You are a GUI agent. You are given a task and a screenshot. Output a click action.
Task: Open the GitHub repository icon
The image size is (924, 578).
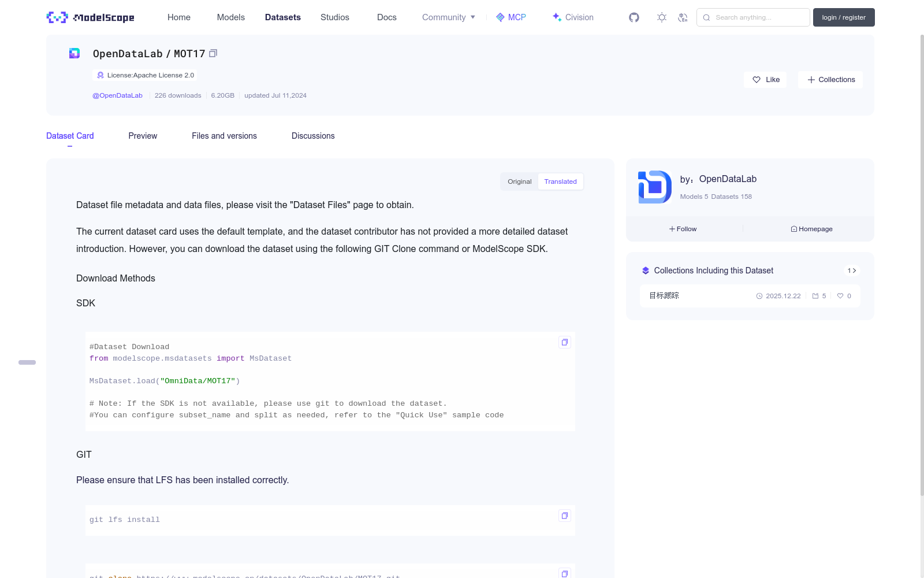point(634,17)
